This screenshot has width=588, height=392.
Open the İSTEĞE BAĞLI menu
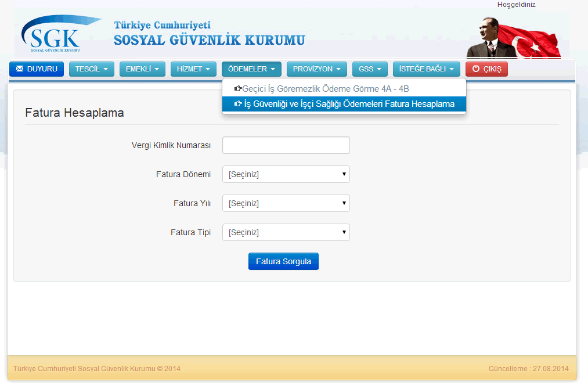point(426,69)
